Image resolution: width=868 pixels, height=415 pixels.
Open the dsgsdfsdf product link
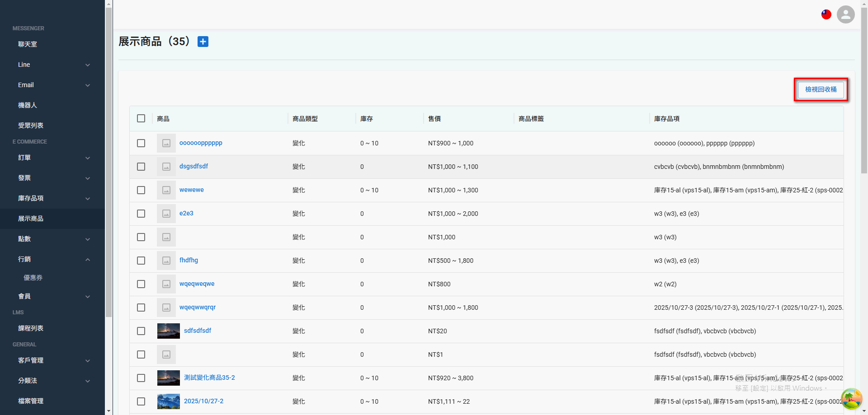[x=193, y=166]
